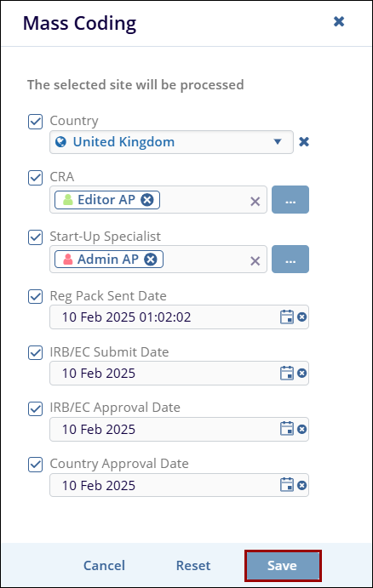
Task: Clear the Reg Pack Sent Date value
Action: [302, 317]
